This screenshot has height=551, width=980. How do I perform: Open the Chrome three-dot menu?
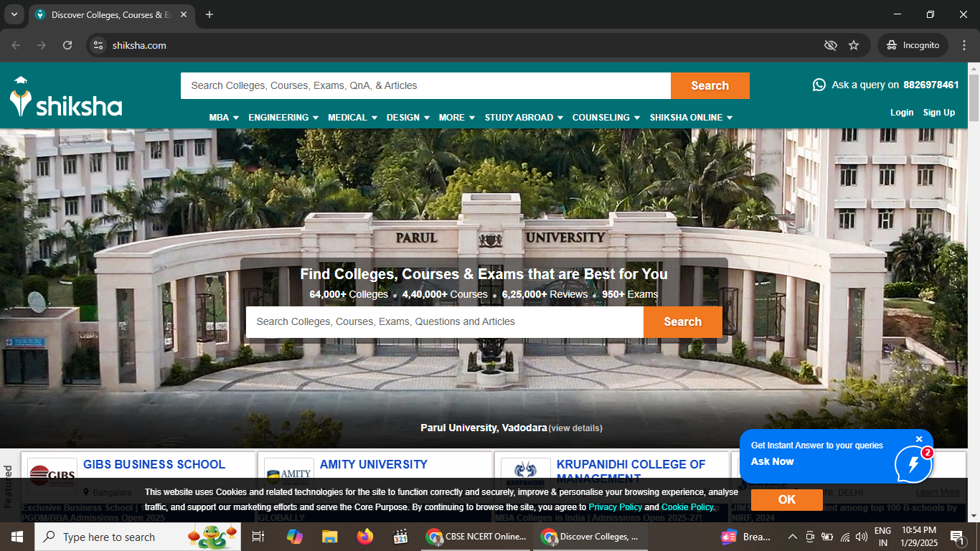tap(964, 45)
